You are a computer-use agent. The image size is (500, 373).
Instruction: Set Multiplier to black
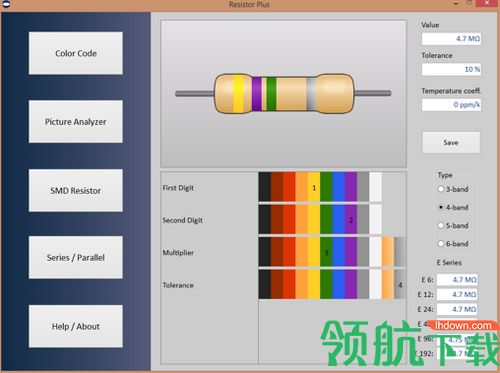[265, 252]
